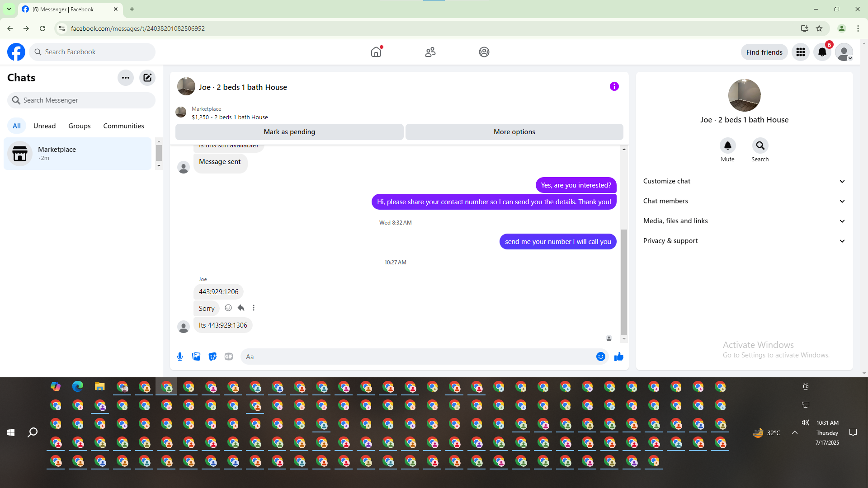Bookmark this tab with star icon
This screenshot has height=488, width=868.
(x=819, y=28)
